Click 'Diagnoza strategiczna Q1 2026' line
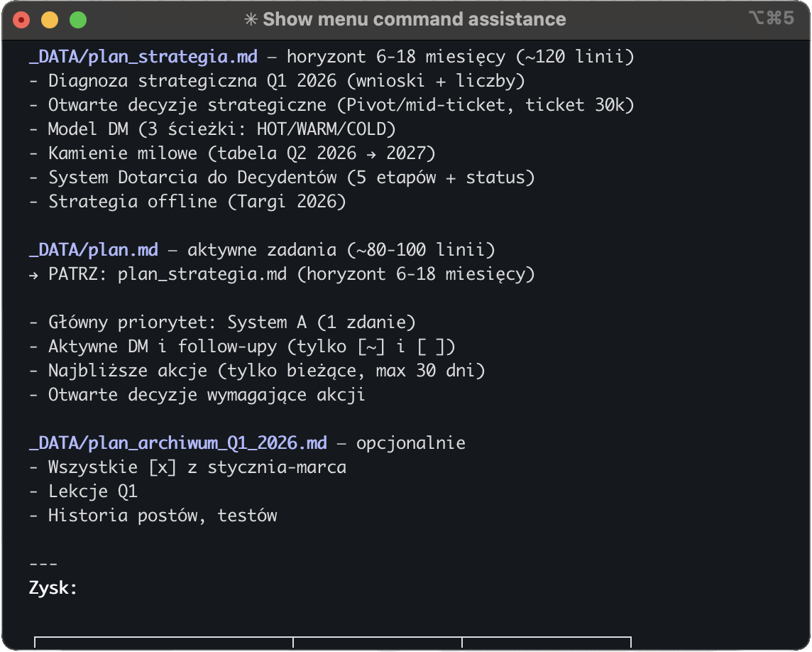The width and height of the screenshot is (812, 652). (277, 81)
